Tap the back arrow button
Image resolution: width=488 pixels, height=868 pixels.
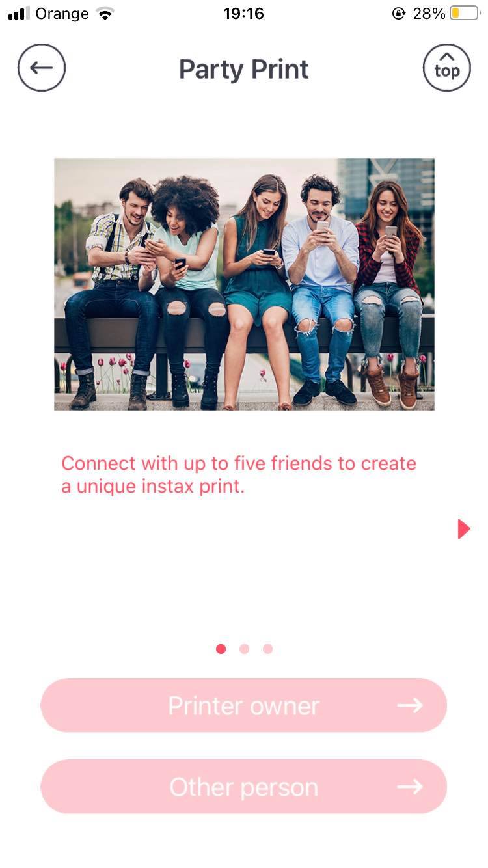(x=42, y=68)
